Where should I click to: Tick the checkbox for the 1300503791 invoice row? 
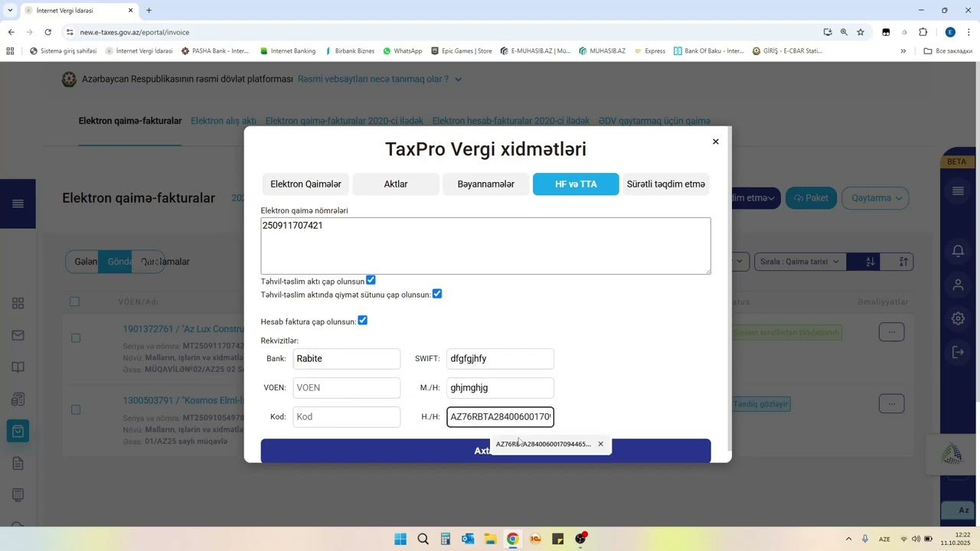click(76, 409)
